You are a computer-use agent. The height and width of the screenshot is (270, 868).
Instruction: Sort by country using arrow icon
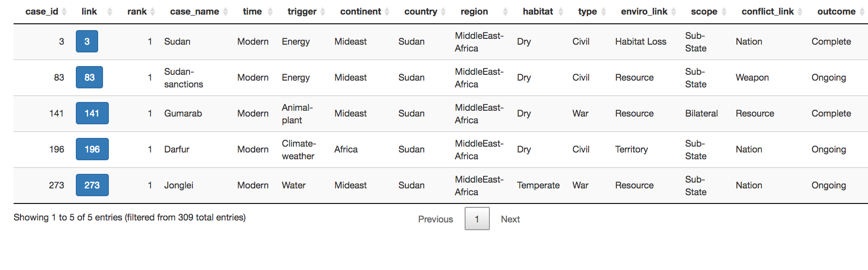tap(443, 12)
